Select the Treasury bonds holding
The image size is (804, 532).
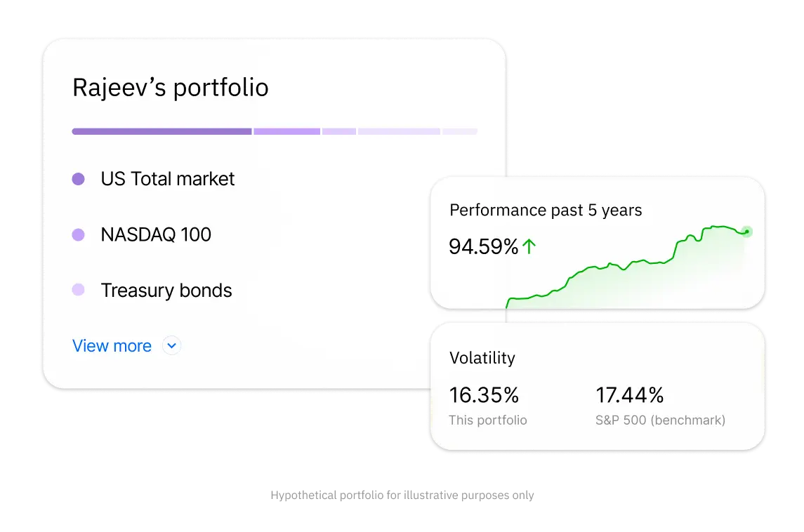(x=166, y=291)
